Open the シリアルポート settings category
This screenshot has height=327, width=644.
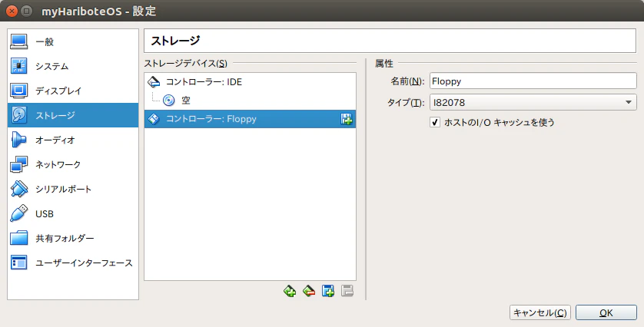[x=73, y=189]
